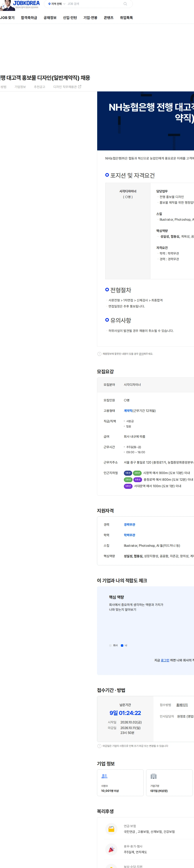Click the 5호선 badge for 서대문역
This screenshot has height=868, width=194.
(x=128, y=486)
